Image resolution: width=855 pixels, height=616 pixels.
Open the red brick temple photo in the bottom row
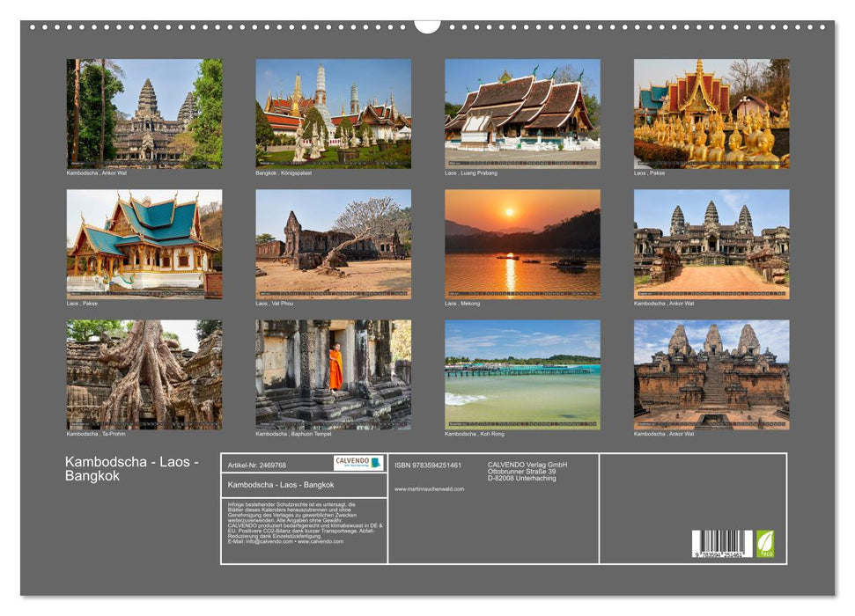(x=711, y=375)
